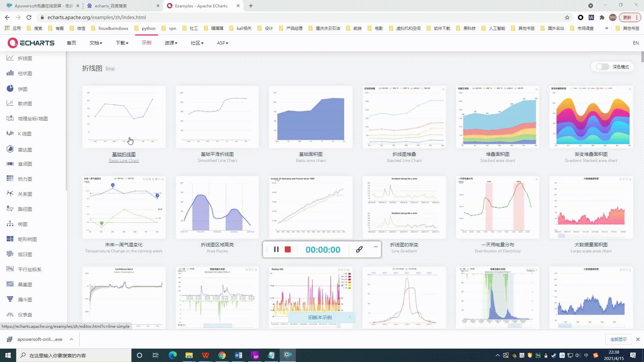
Task: Open the 下载 dropdown in navbar
Action: (122, 43)
